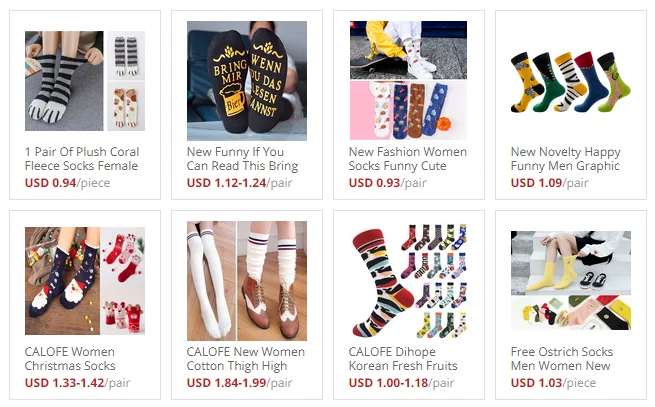The width and height of the screenshot is (655, 407).
Task: Open the colorful novelty men socks image
Action: click(x=571, y=81)
